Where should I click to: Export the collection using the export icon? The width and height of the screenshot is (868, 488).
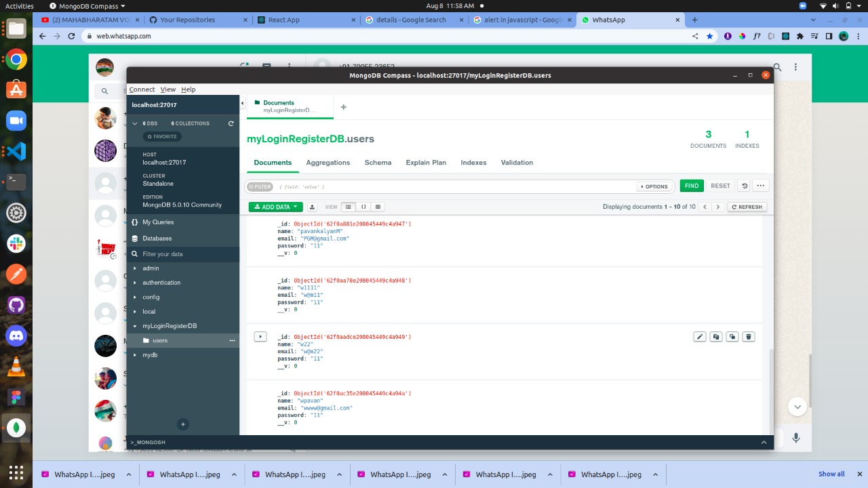(x=313, y=207)
